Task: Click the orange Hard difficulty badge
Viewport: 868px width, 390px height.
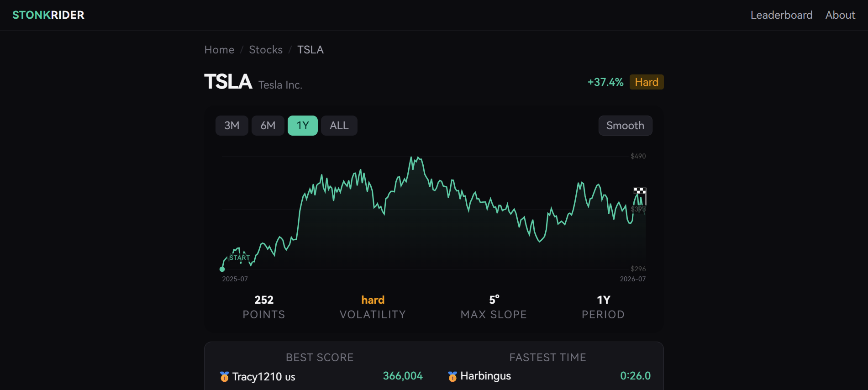Action: [647, 82]
